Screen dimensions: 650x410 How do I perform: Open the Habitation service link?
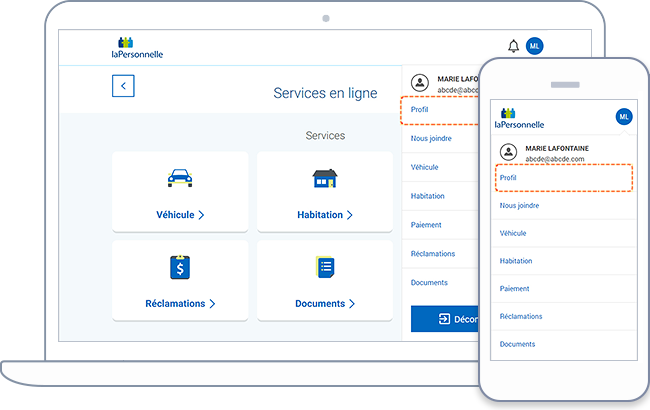point(325,215)
